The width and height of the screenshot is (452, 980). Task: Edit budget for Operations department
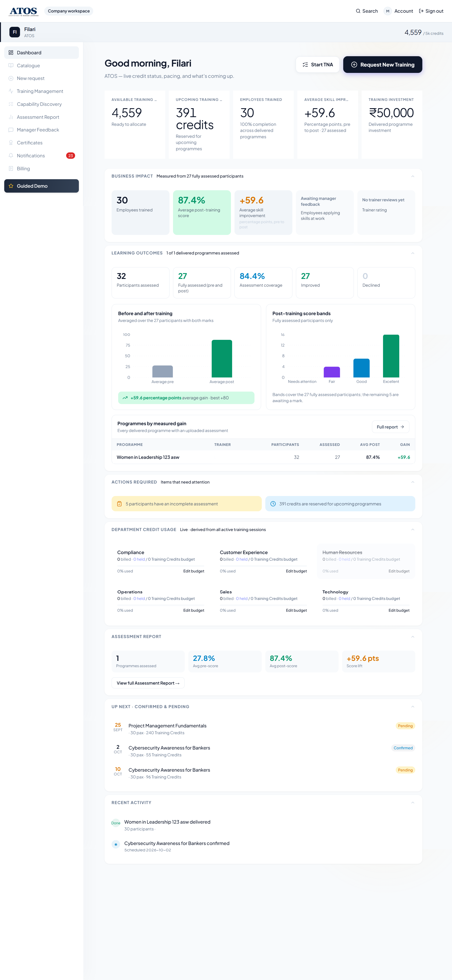point(194,610)
